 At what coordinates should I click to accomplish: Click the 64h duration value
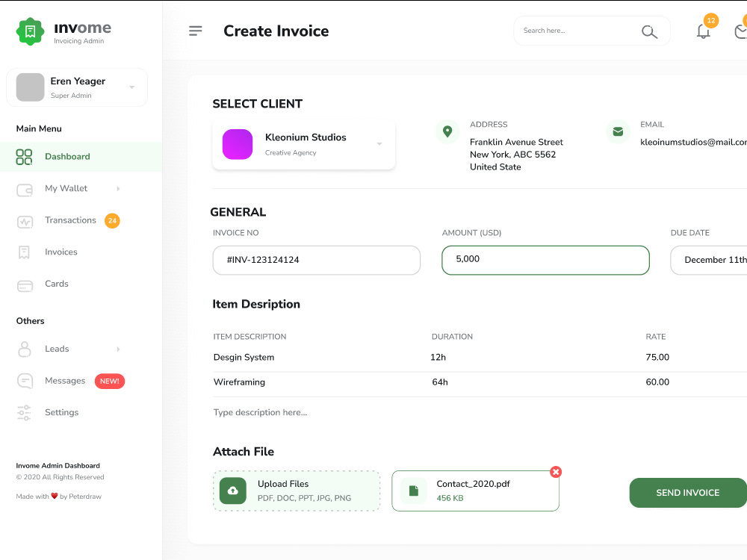coord(440,382)
